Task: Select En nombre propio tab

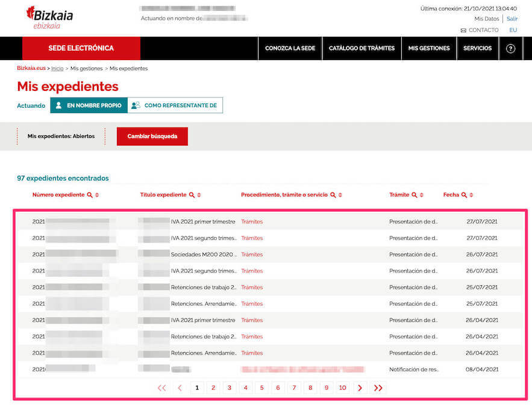Action: pos(89,105)
